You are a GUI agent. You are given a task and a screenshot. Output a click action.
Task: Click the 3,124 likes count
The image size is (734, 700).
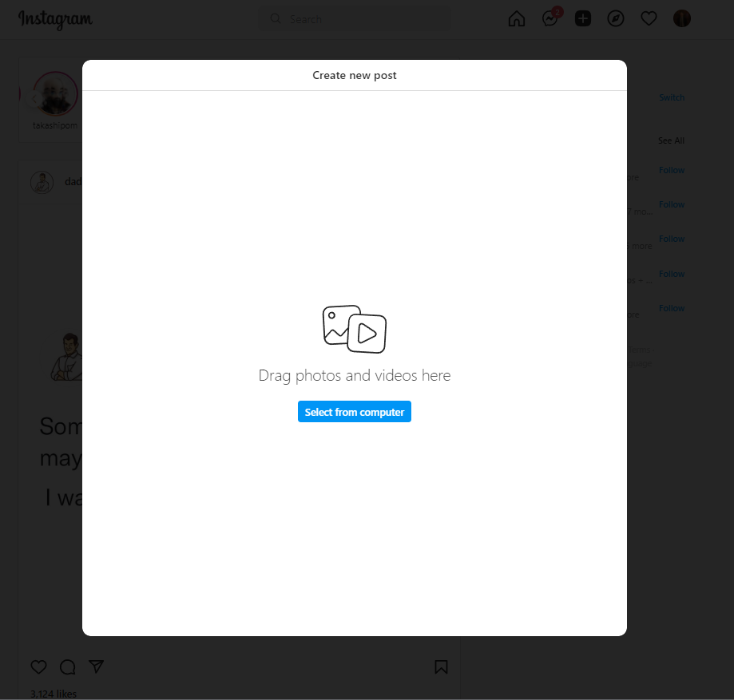pyautogui.click(x=54, y=694)
